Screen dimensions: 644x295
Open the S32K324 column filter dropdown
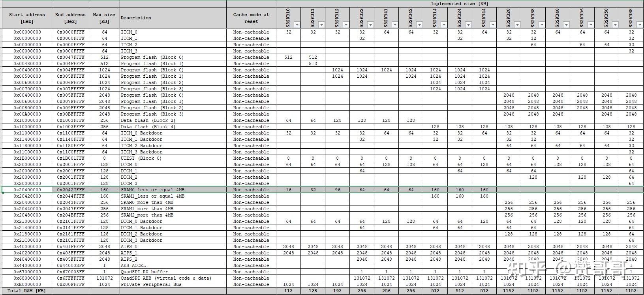[468, 25]
